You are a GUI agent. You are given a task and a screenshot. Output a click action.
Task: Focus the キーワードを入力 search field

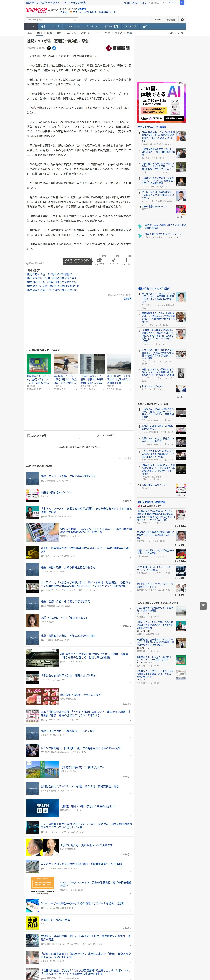49,20
